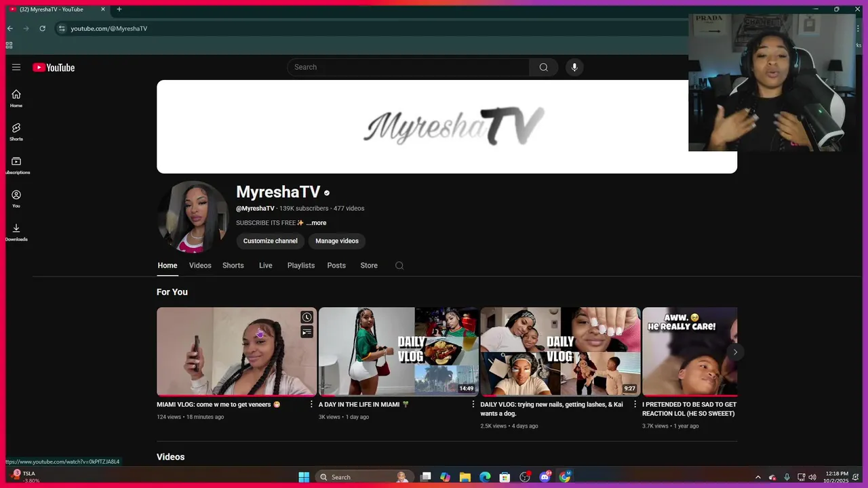Open more options for Miami day vlog
Screen dimensions: 868x488
point(473,404)
